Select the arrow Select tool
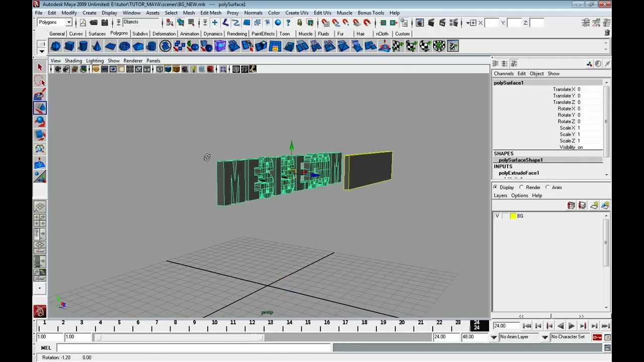This screenshot has width=644, height=362. pos(40,67)
